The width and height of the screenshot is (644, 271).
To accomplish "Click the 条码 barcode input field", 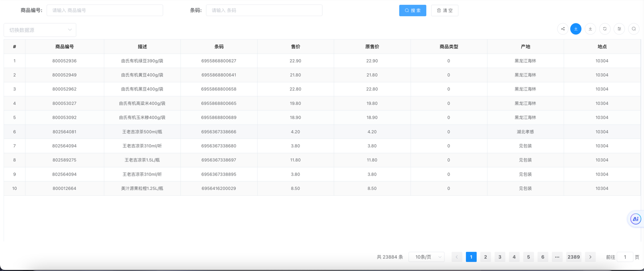I will (264, 10).
